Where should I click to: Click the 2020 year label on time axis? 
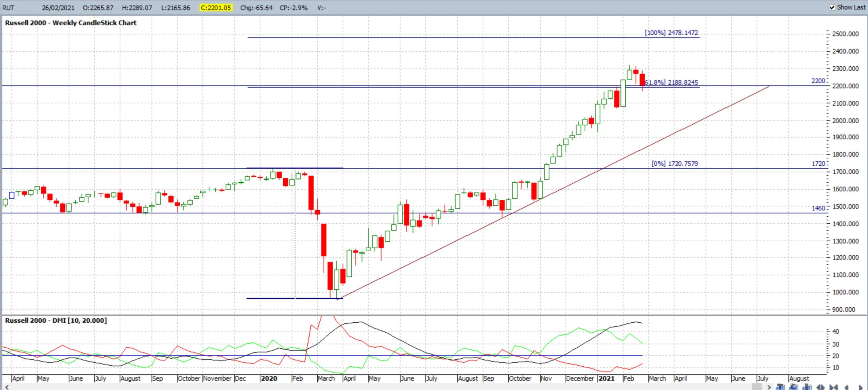pos(269,378)
